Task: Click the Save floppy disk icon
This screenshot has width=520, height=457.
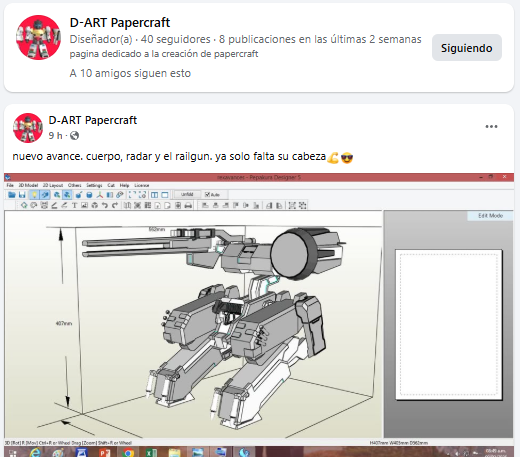Action: pos(22,195)
